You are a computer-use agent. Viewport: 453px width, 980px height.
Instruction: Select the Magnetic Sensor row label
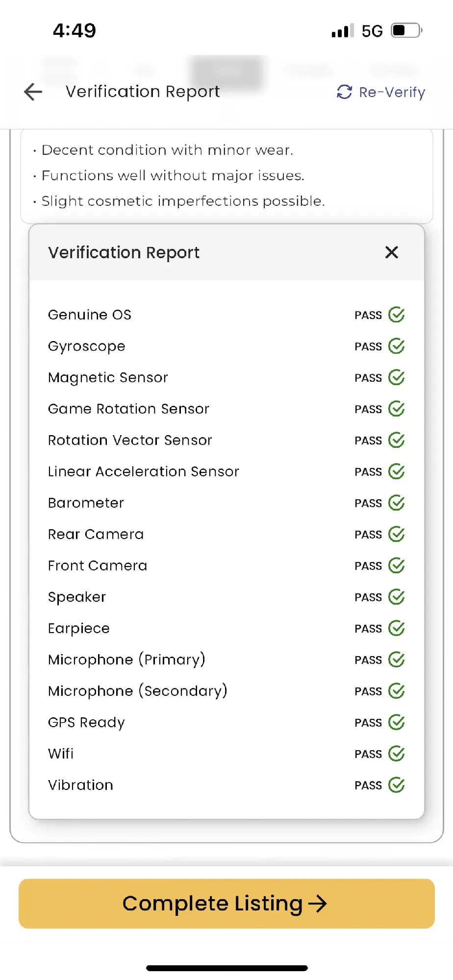(108, 377)
